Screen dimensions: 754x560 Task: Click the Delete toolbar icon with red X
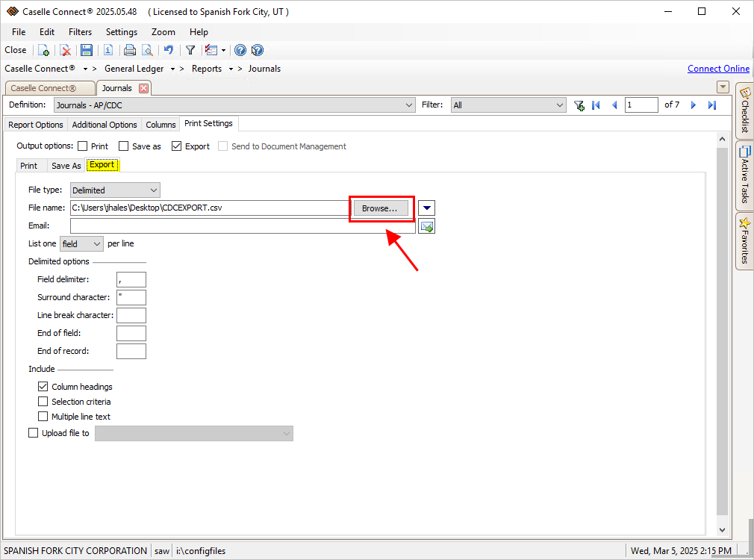coord(66,50)
